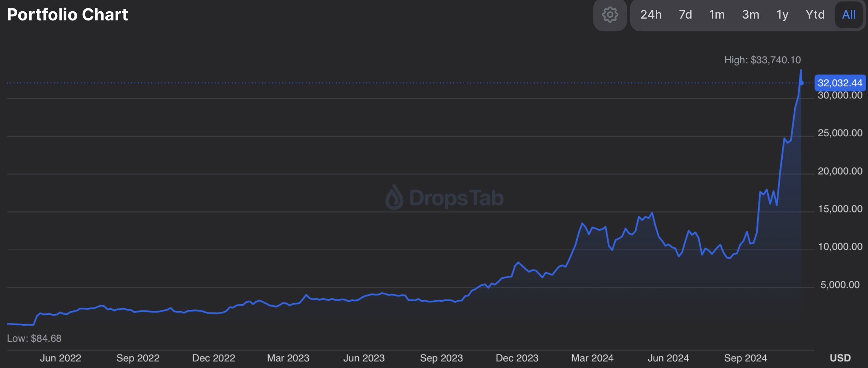Click the Sep 2022 axis label

(x=138, y=358)
